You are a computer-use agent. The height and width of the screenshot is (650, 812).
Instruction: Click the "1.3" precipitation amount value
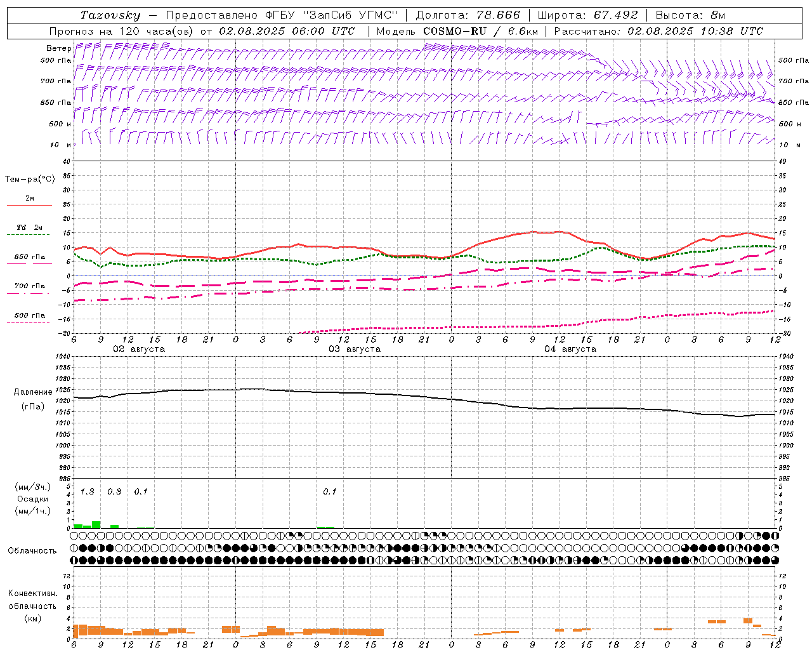(87, 491)
